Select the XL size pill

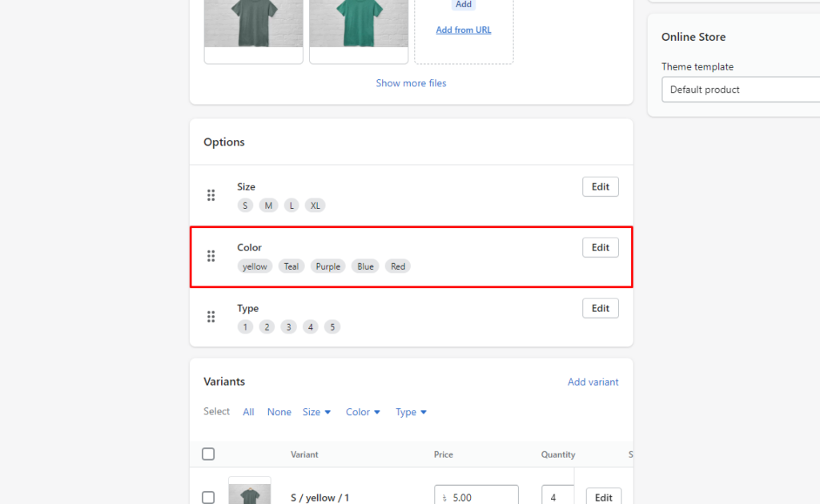point(315,205)
